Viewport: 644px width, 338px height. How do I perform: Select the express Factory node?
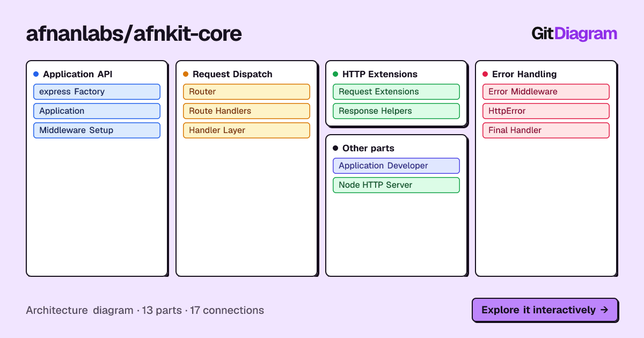[x=97, y=92]
